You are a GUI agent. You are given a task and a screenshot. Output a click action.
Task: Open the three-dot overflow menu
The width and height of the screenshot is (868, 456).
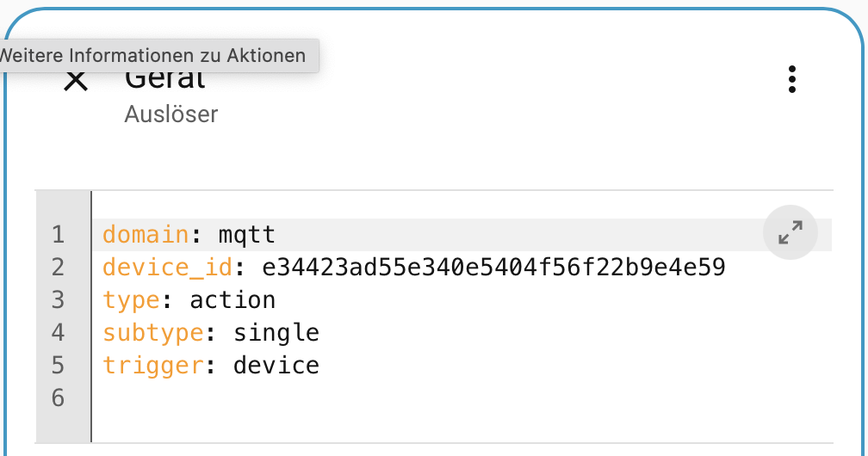[x=791, y=80]
